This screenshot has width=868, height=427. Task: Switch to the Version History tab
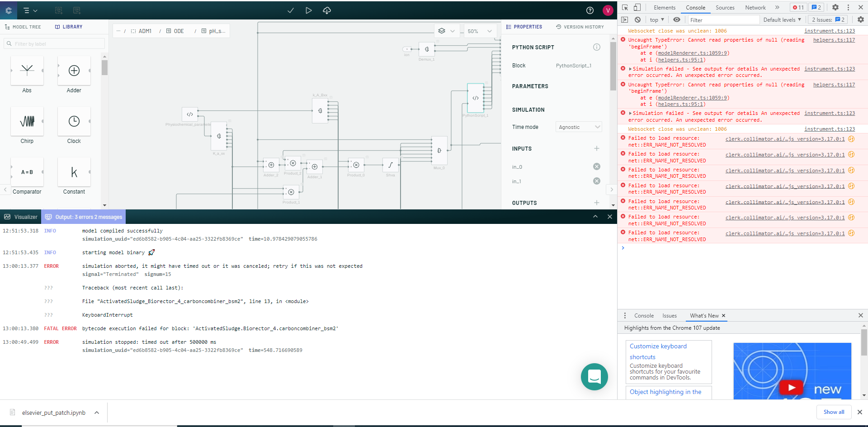[x=580, y=27]
